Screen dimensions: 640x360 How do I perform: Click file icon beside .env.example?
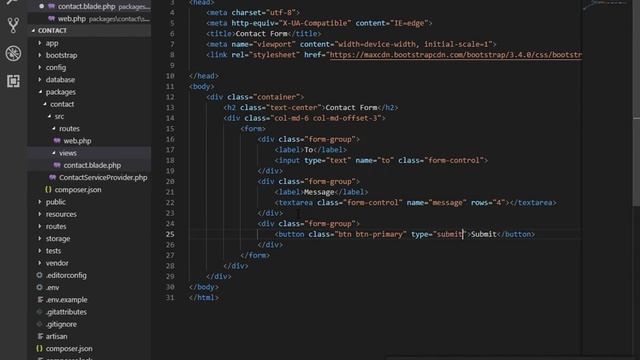(40, 300)
